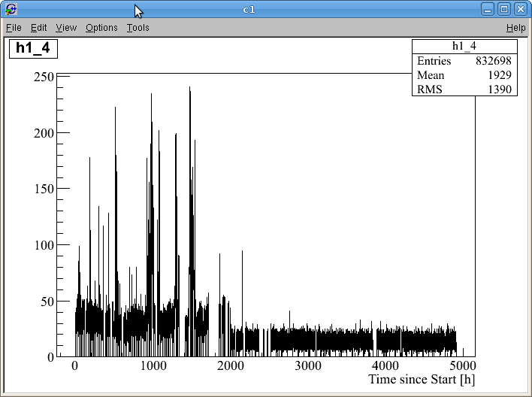This screenshot has width=532, height=397.
Task: Select the h1_4 histogram title box
Action: pos(33,49)
